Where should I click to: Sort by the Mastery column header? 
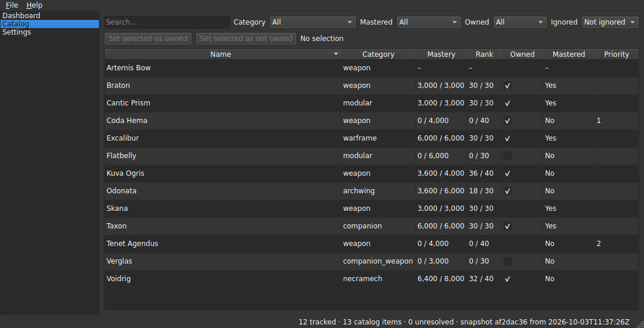pyautogui.click(x=441, y=54)
